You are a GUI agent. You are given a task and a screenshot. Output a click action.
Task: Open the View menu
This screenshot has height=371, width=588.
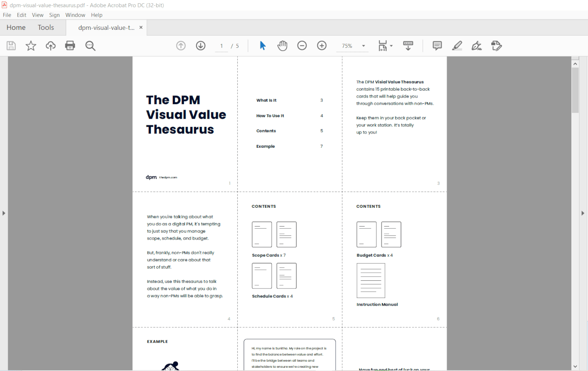pyautogui.click(x=38, y=15)
